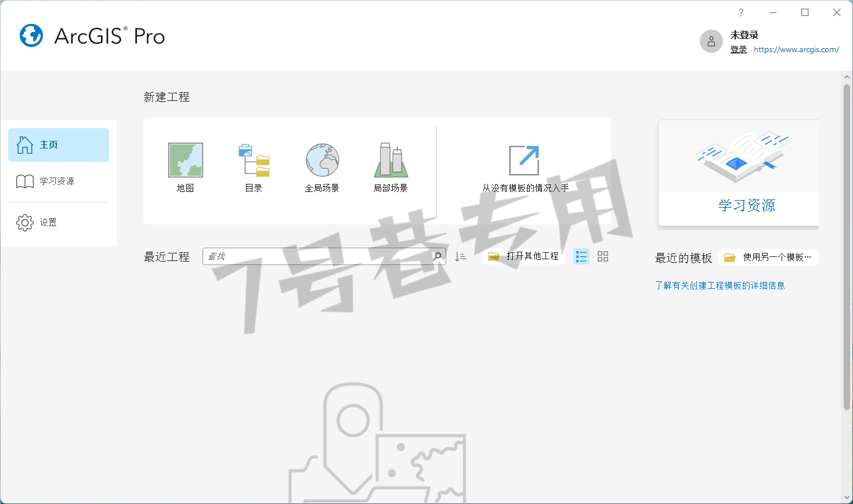Viewport: 853px width, 504px height.
Task: Create a new 目录 (Catalog) project
Action: pos(254,168)
